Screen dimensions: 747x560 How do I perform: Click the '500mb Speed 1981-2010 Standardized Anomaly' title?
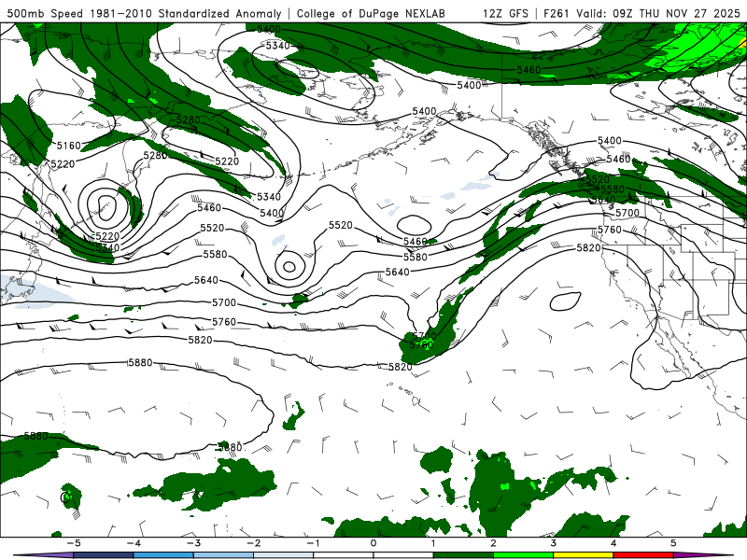tap(144, 13)
